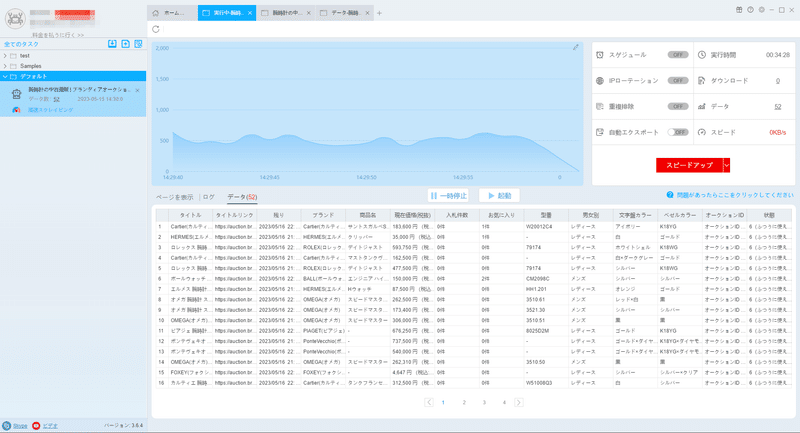The image size is (800, 433).
Task: Switch to the ホーム tab
Action: click(172, 13)
